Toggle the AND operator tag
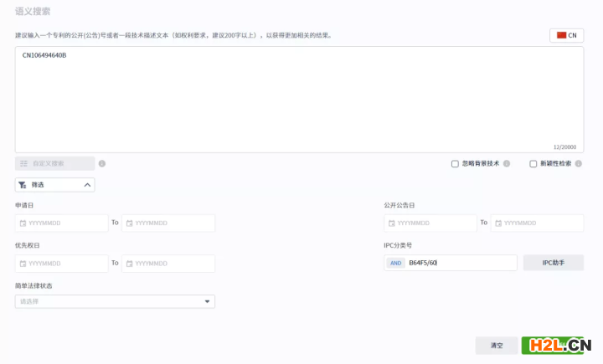The height and width of the screenshot is (364, 603). click(395, 263)
